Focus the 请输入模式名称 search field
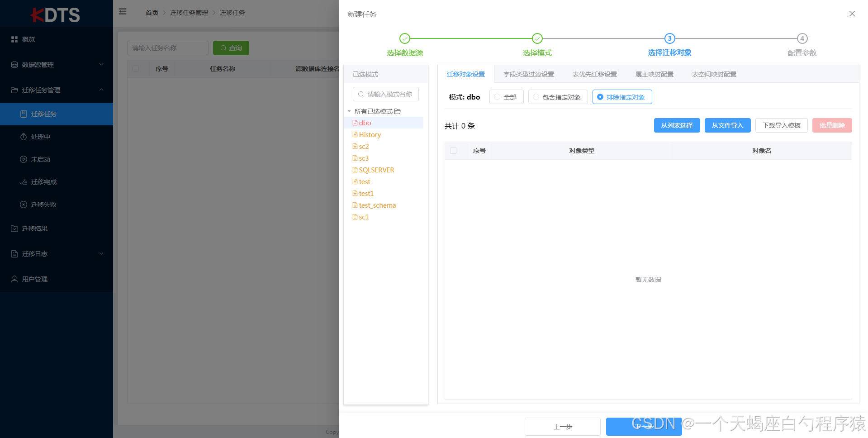 pos(386,94)
